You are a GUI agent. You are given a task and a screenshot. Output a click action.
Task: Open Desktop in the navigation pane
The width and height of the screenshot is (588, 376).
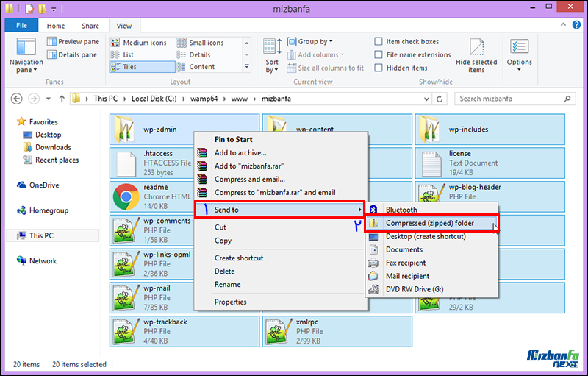point(42,135)
